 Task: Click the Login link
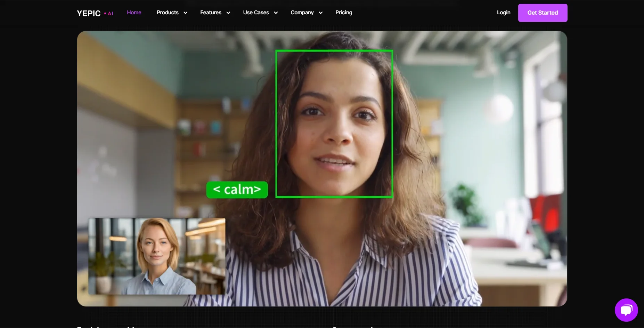tap(503, 13)
